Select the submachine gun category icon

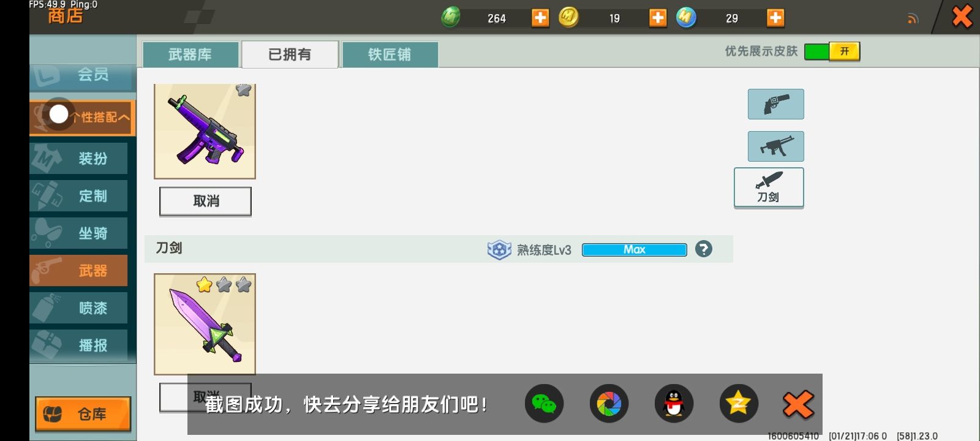[x=775, y=146]
